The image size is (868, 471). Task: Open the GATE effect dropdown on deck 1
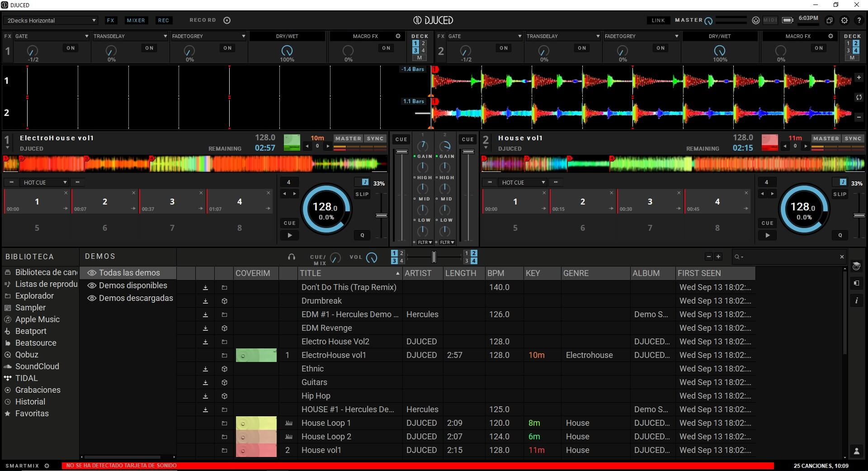pos(52,36)
